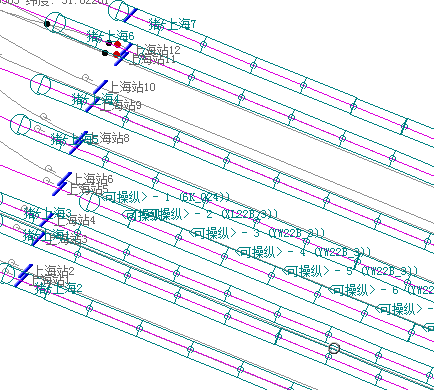Click the 上海站4 station label

pyautogui.click(x=75, y=220)
